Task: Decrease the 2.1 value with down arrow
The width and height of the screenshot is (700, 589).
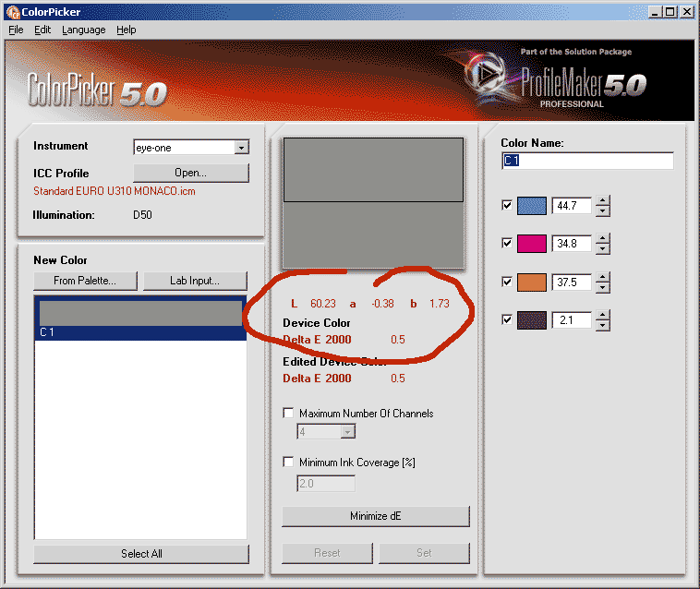Action: [603, 325]
